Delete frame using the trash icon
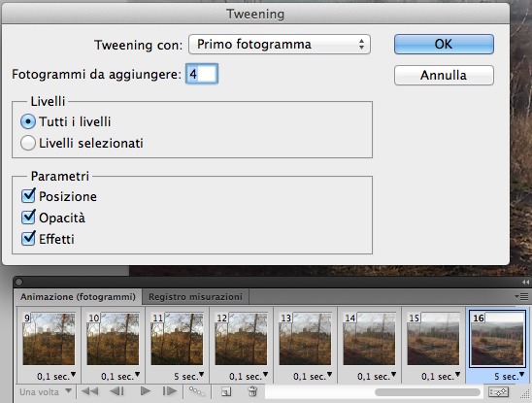 [252, 391]
